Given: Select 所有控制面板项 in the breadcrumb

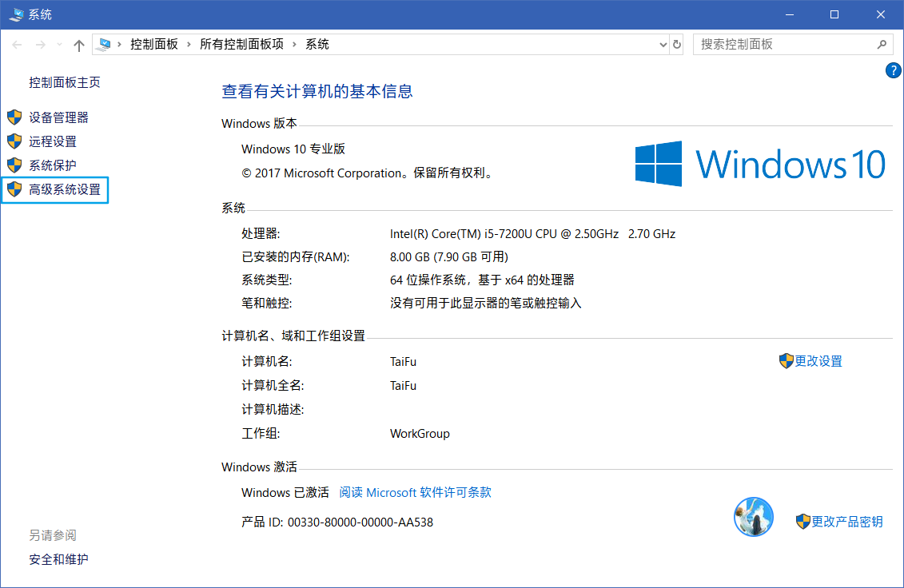Looking at the screenshot, I should (x=241, y=45).
